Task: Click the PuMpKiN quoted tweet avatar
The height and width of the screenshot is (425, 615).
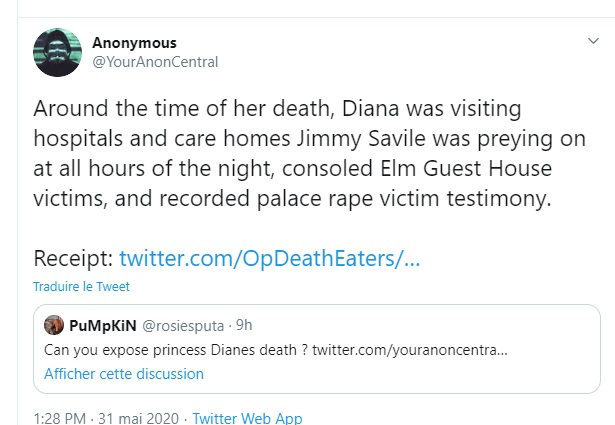Action: coord(55,325)
